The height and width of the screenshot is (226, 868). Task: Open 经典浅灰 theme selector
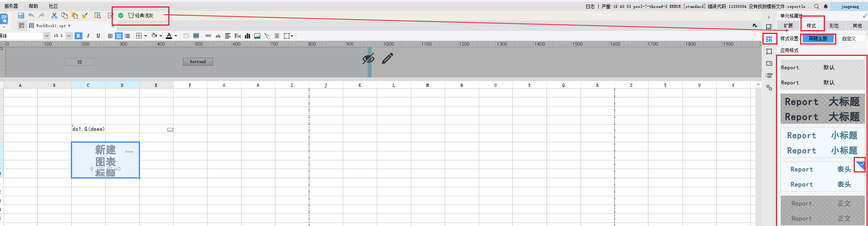pyautogui.click(x=141, y=15)
